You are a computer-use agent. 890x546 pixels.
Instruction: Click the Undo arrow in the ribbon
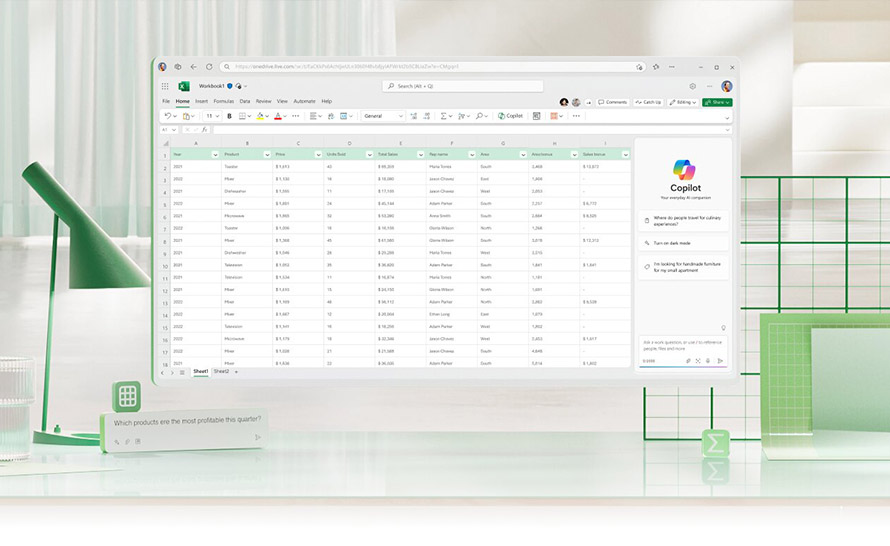click(167, 116)
